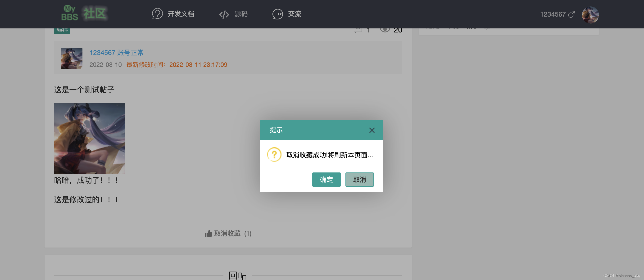Viewport: 644px width, 280px height.
Task: Close the 提示 dialog with X
Action: pyautogui.click(x=372, y=130)
